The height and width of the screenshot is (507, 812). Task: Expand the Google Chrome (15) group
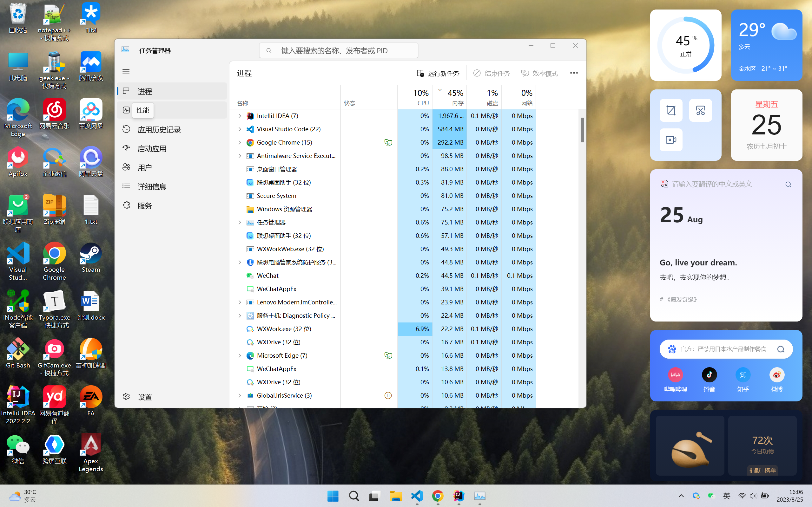coord(240,142)
